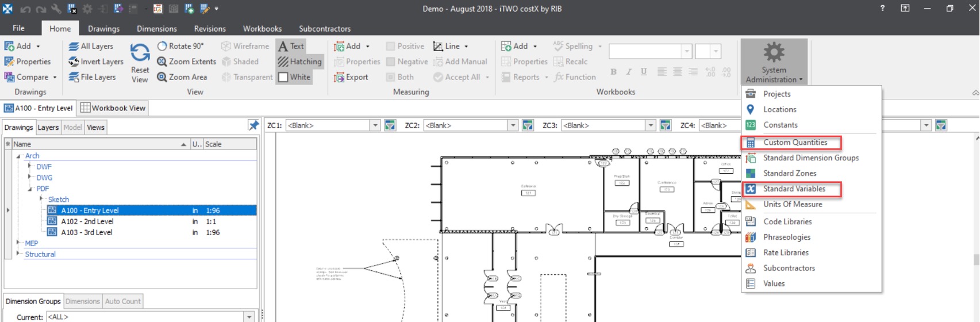Pin the drawings side panel
This screenshot has width=980, height=322.
(x=253, y=125)
